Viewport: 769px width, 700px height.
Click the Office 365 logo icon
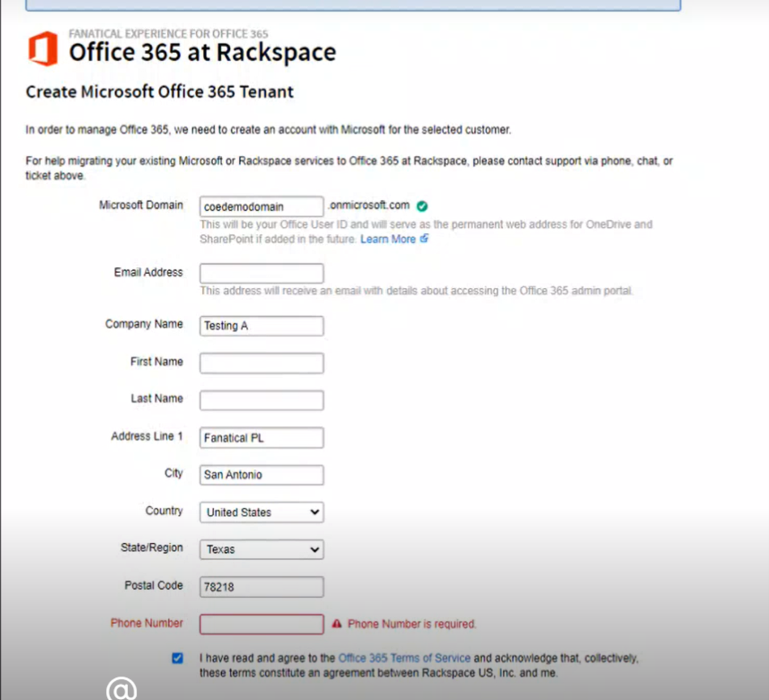pyautogui.click(x=43, y=49)
